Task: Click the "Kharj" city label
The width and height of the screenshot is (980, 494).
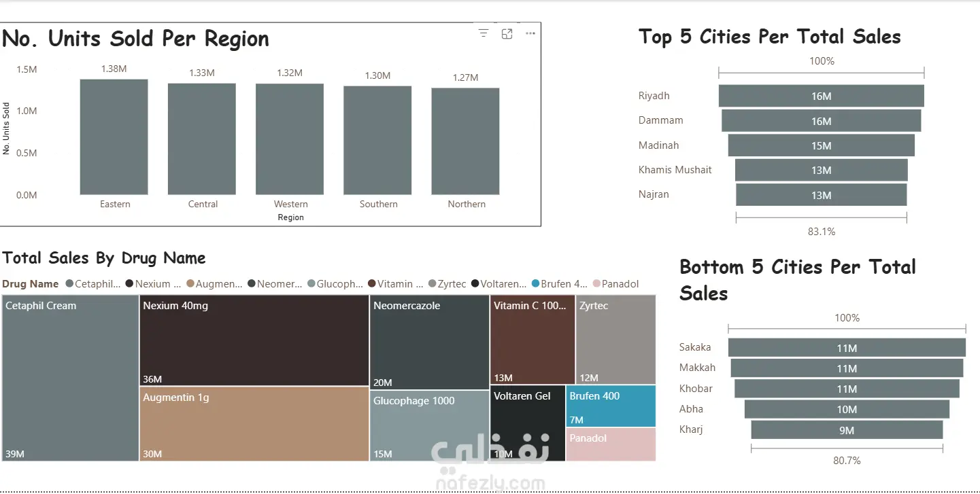Action: [691, 429]
